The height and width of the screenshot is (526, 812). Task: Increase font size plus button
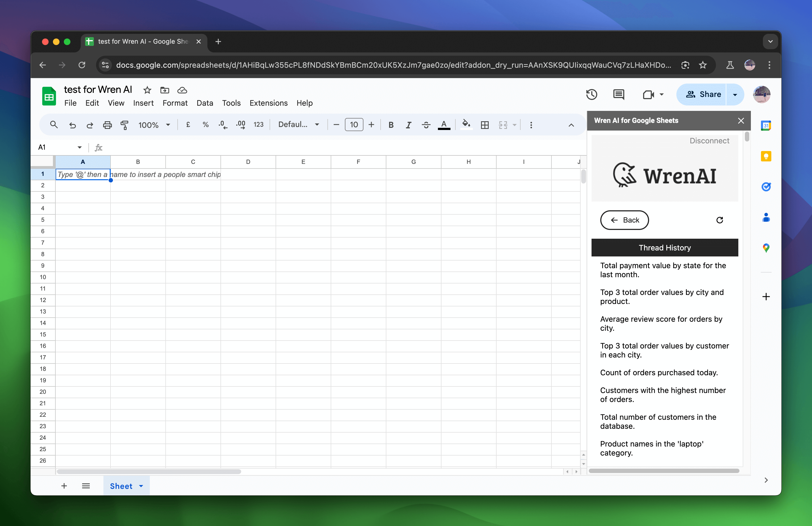[x=371, y=125]
